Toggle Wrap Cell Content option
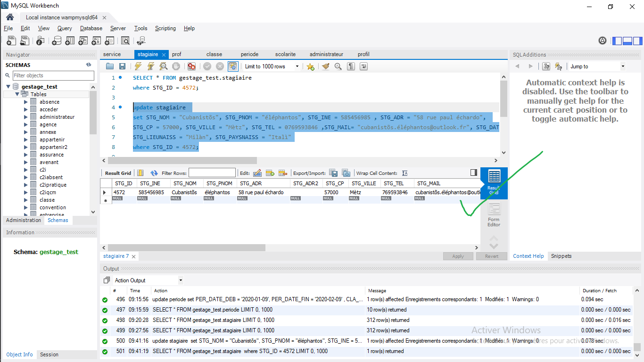 click(x=405, y=173)
